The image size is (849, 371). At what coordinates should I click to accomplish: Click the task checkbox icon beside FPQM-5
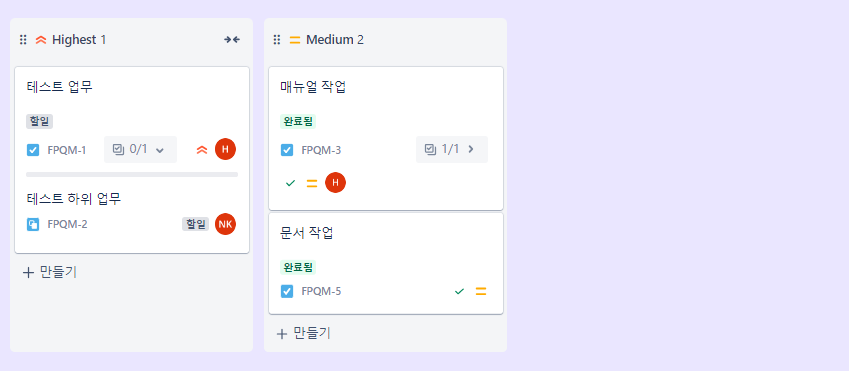click(x=287, y=291)
